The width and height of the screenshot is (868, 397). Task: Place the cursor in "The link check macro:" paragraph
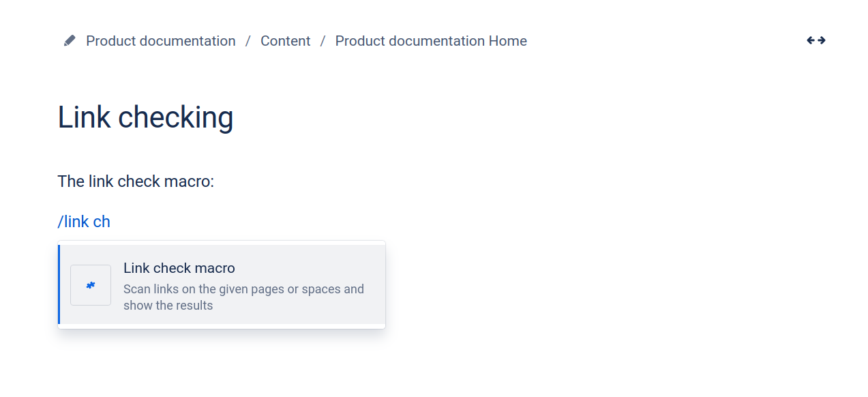(x=136, y=181)
